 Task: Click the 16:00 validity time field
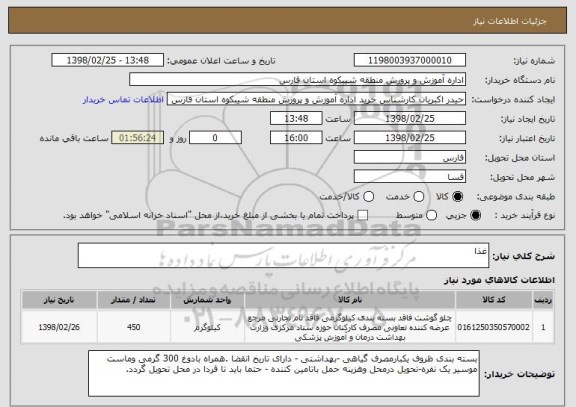tap(296, 138)
